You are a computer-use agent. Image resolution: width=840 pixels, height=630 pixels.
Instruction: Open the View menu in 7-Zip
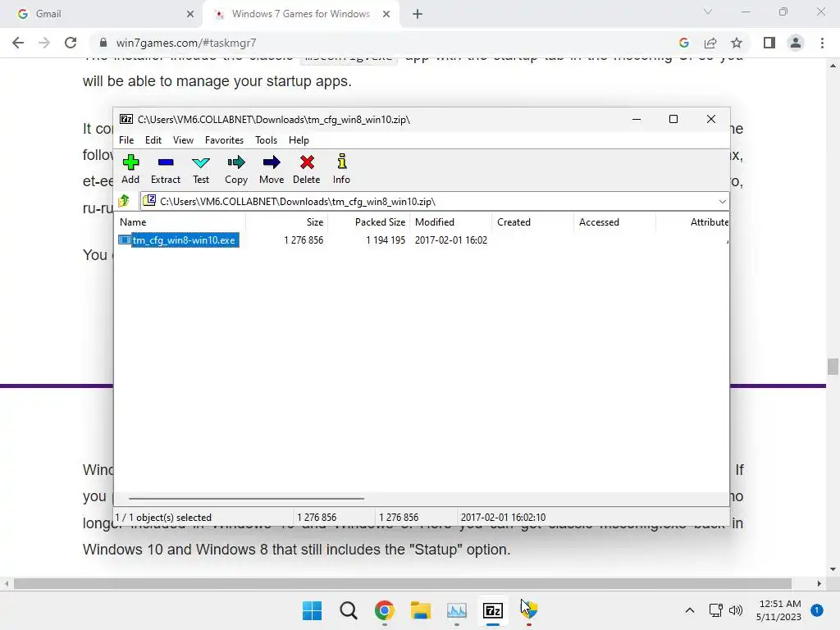pos(183,139)
